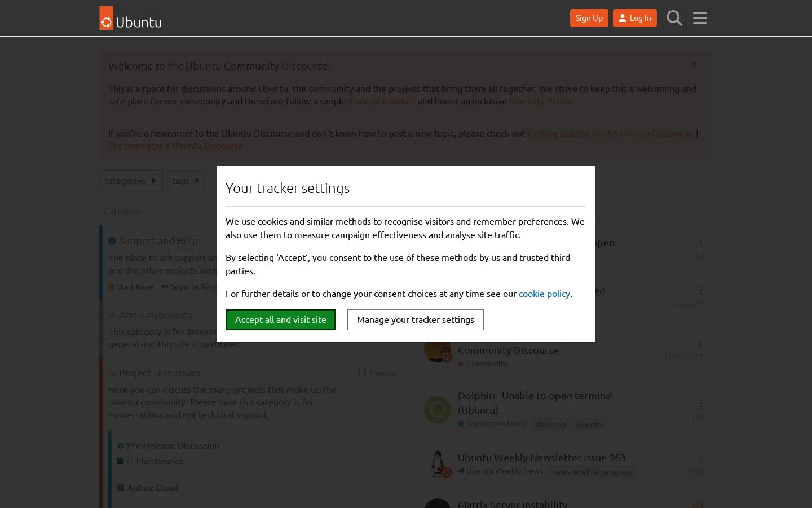
Task: Select the desktop tag
Action: [551, 424]
